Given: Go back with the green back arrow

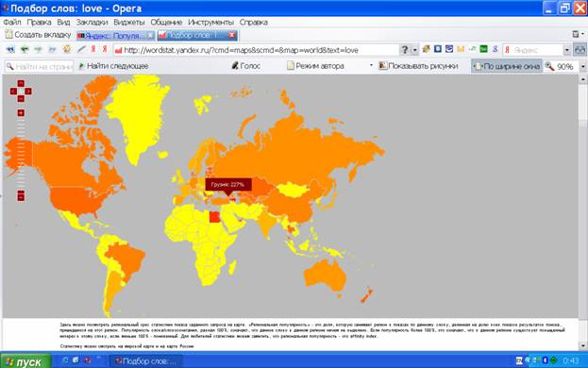Looking at the screenshot, I should click(25, 49).
